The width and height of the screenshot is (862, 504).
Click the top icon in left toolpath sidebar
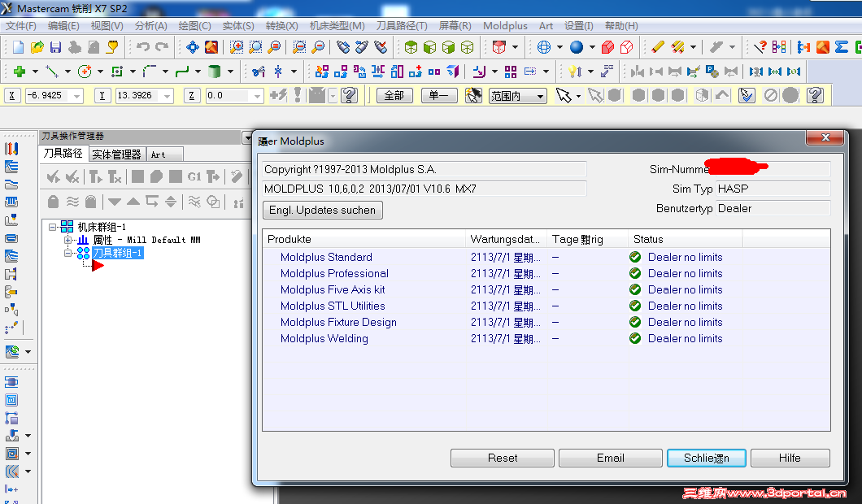tap(11, 149)
